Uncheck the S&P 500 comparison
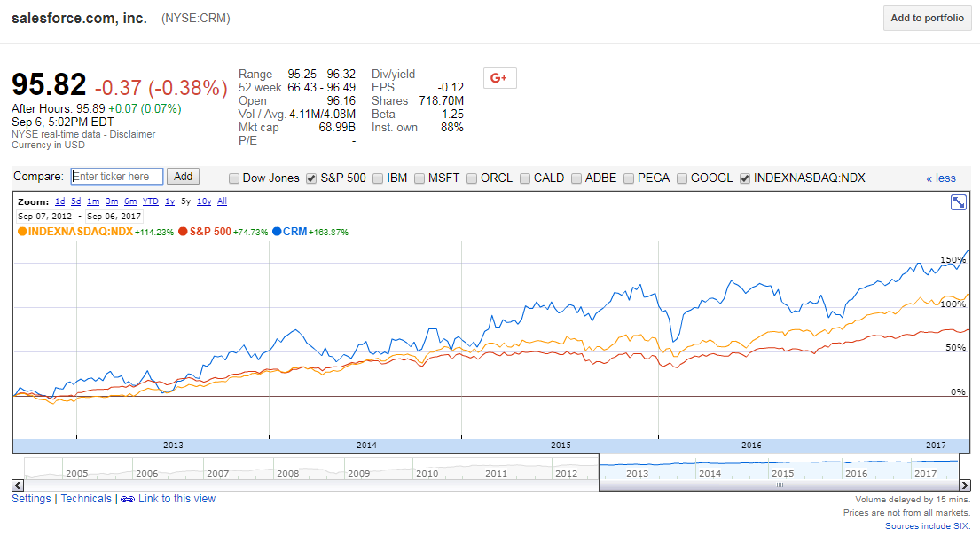This screenshot has height=537, width=980. point(311,178)
